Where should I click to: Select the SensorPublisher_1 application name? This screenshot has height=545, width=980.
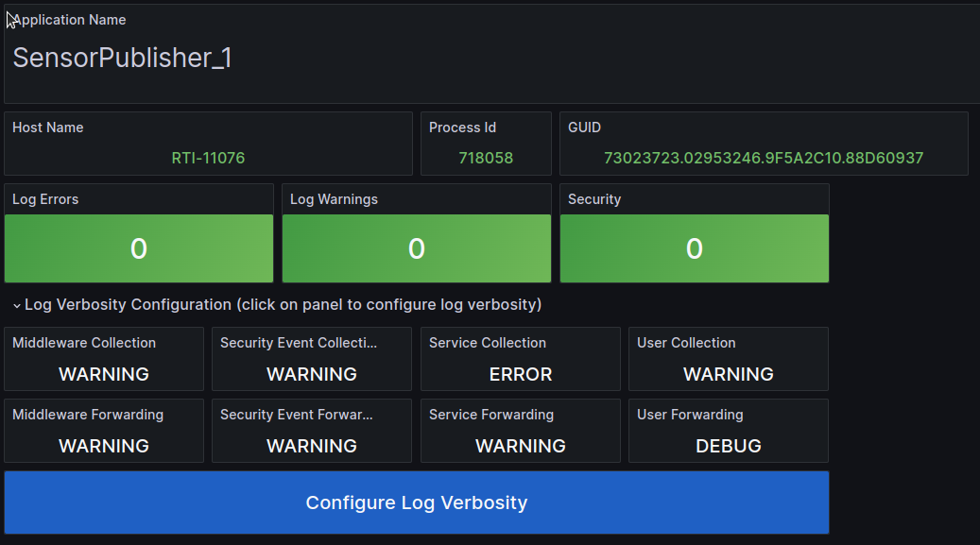122,58
